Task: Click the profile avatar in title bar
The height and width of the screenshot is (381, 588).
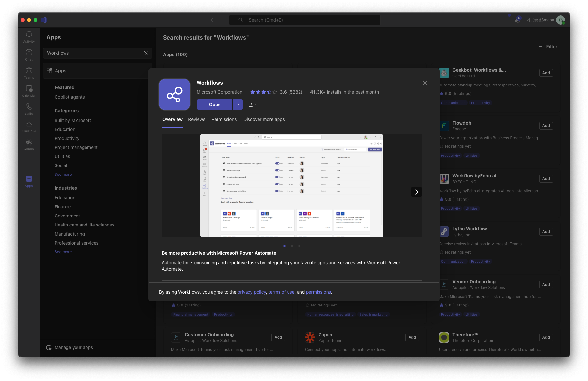Action: click(x=561, y=20)
